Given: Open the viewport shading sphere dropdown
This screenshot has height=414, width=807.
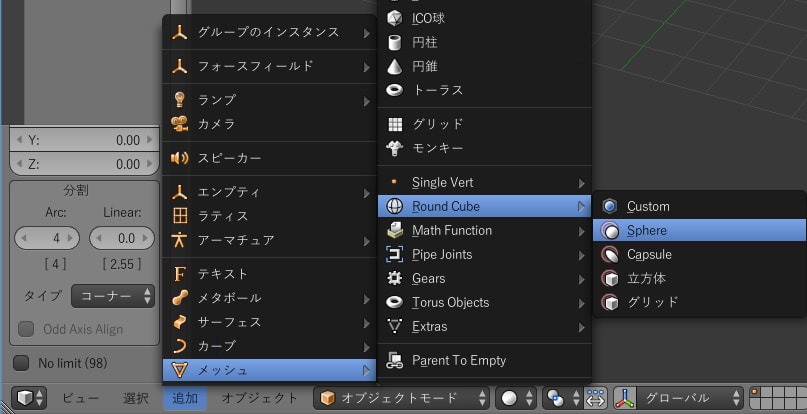Looking at the screenshot, I should coord(516,398).
